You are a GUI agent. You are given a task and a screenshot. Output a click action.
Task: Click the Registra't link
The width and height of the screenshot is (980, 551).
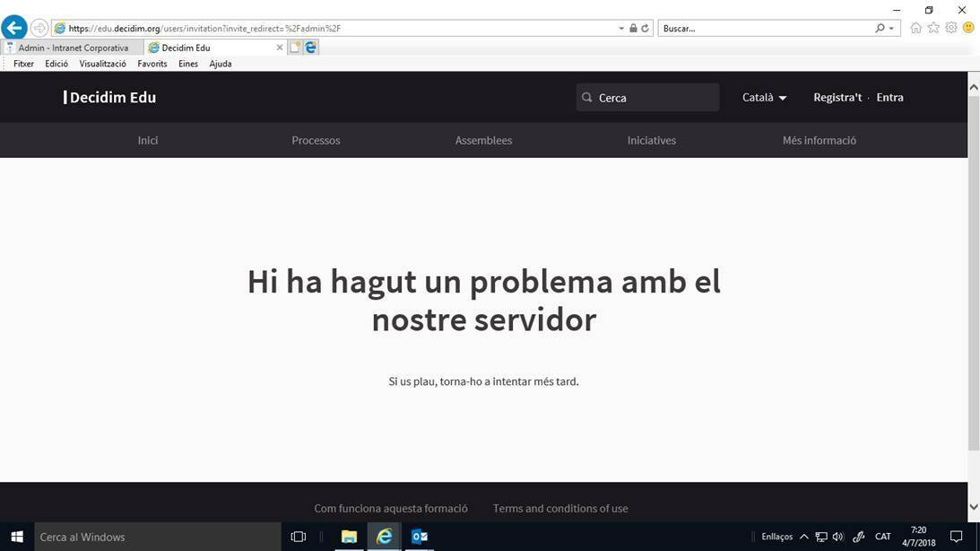click(x=837, y=97)
